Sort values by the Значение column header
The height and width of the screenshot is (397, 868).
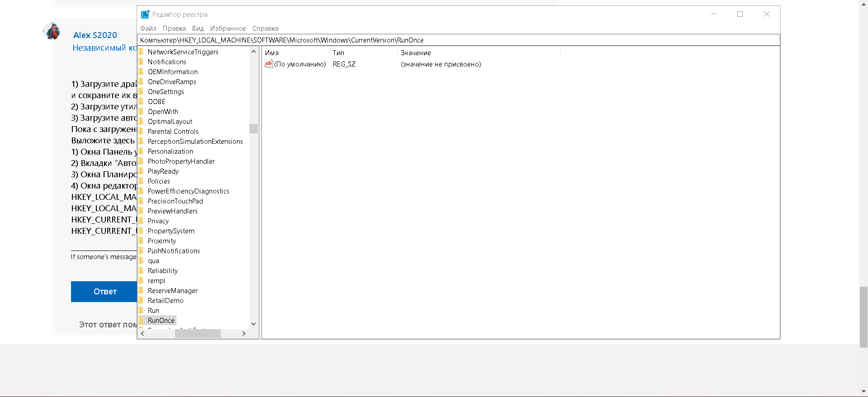click(479, 53)
